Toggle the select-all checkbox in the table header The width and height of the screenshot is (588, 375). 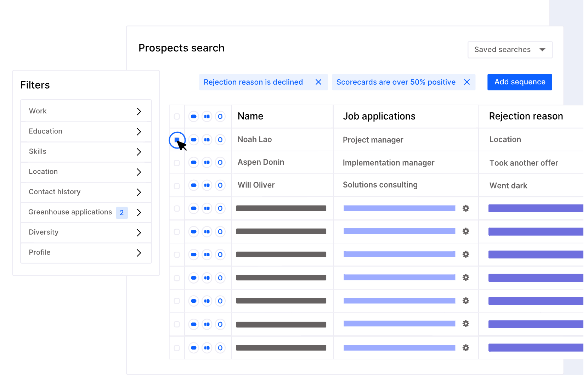tap(177, 117)
